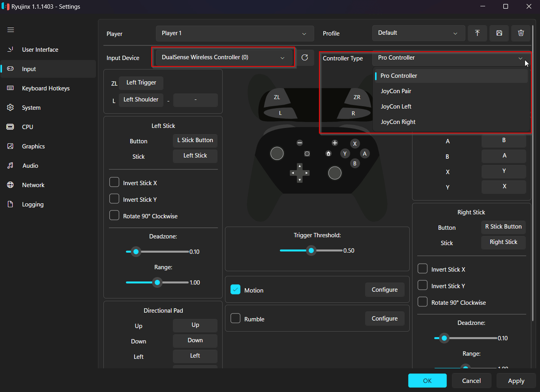The image size is (540, 392).
Task: Click the Input gamepad sidebar icon
Action: [11, 69]
